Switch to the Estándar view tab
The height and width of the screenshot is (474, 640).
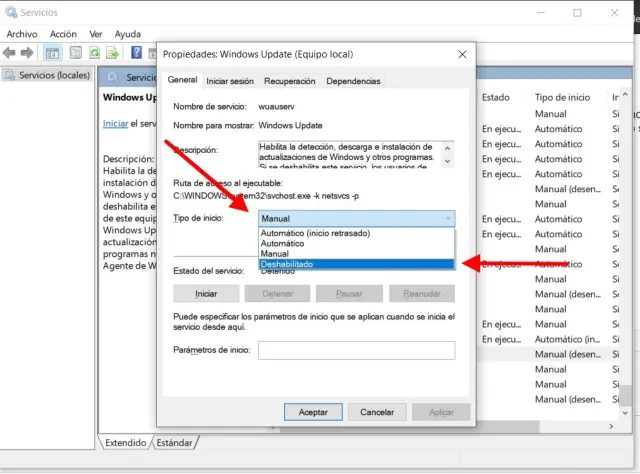[x=174, y=443]
